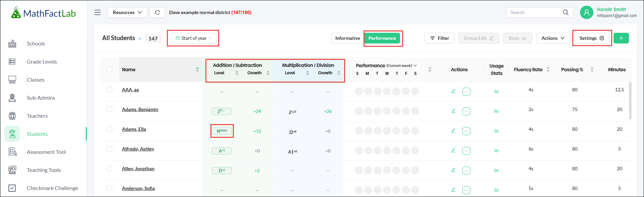Check the box for Anderson, Sofia
The height and width of the screenshot is (197, 644).
pyautogui.click(x=110, y=188)
